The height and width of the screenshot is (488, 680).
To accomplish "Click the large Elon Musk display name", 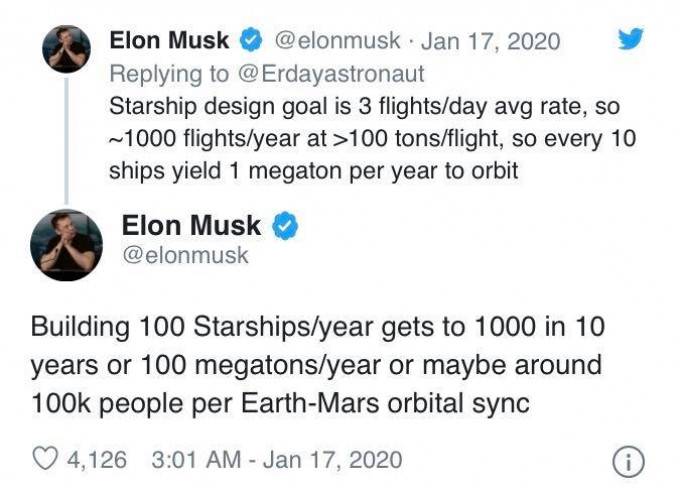I will [x=191, y=226].
